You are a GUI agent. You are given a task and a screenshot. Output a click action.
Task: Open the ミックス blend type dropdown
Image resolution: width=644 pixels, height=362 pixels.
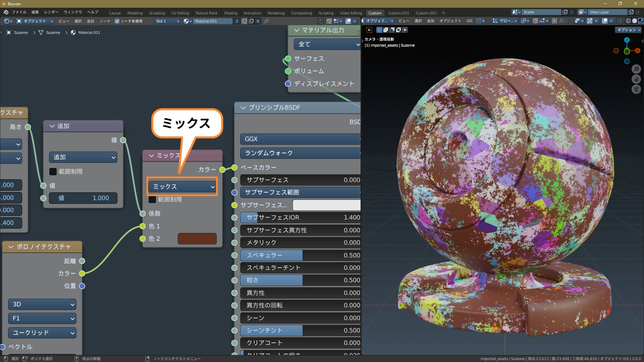click(182, 187)
